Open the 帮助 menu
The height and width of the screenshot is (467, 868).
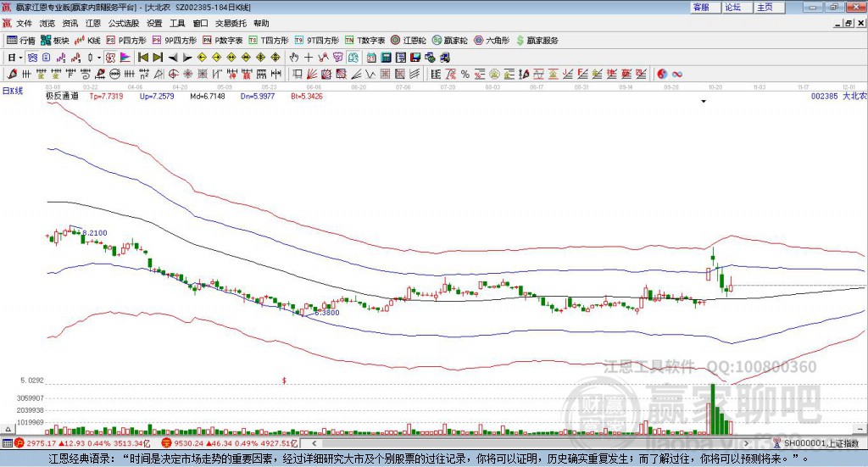(261, 23)
